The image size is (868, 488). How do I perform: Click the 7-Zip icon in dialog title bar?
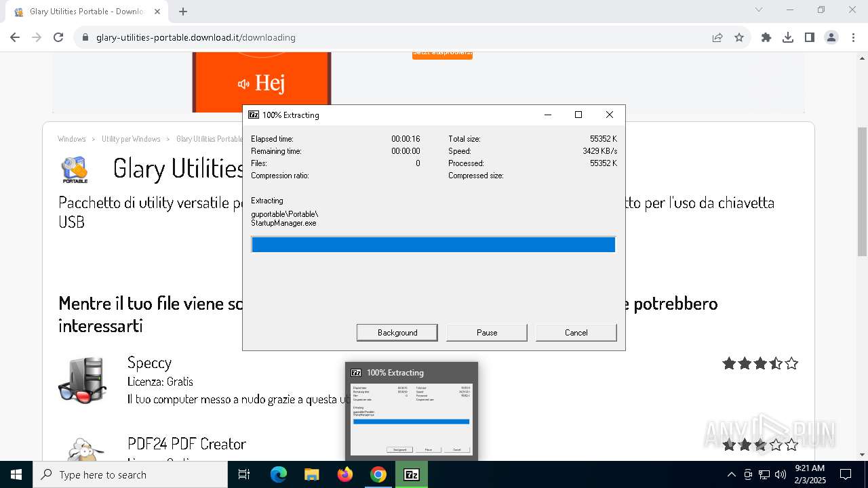[x=254, y=115]
